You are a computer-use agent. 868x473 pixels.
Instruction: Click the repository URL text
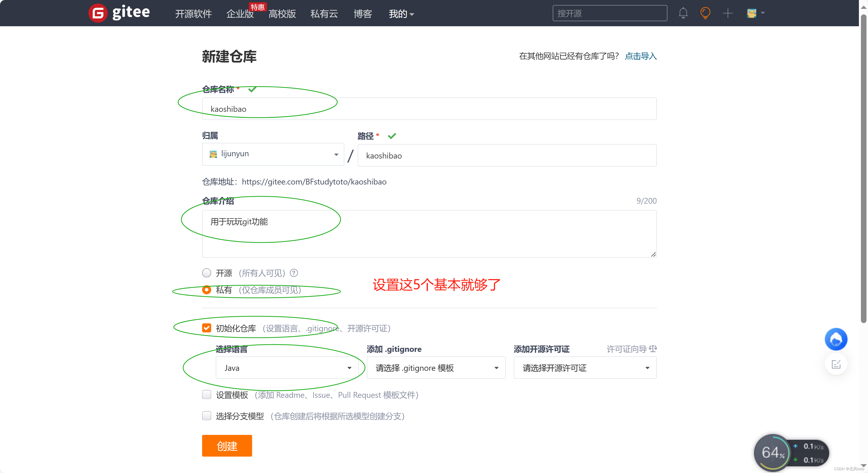coord(314,182)
